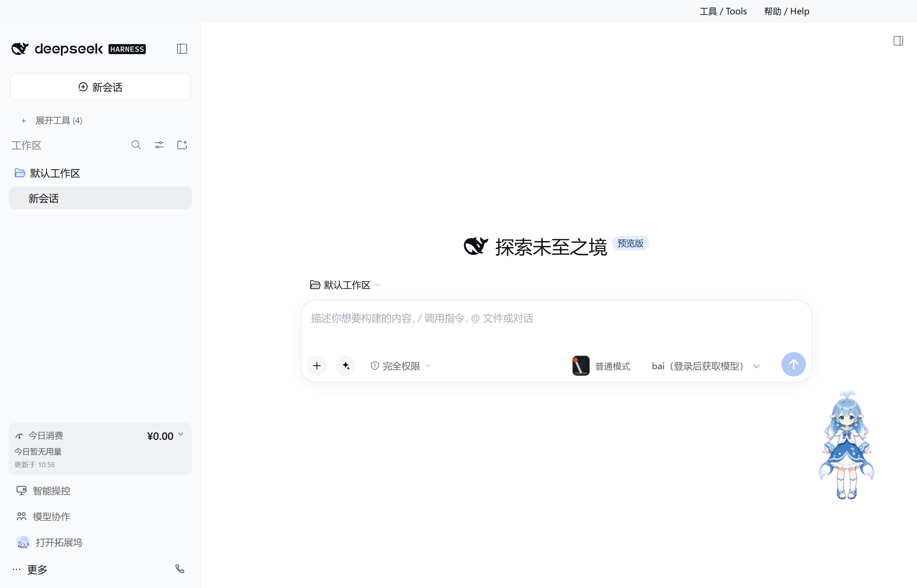Toggle the right side panel icon
Screen dimensions: 917x588
pos(898,41)
